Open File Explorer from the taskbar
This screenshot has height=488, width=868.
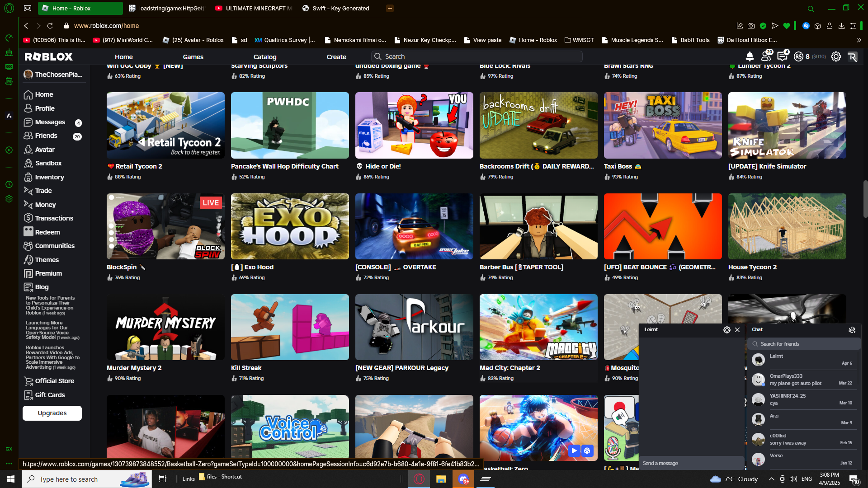tap(441, 479)
